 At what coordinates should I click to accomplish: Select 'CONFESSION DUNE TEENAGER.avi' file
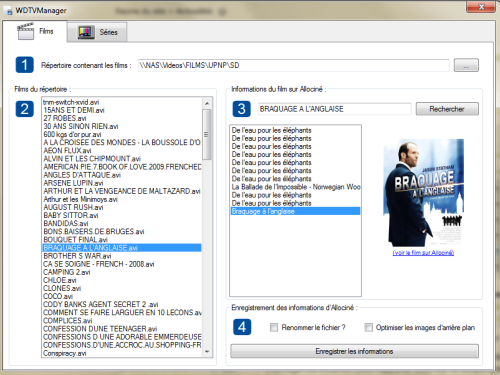[x=122, y=329]
